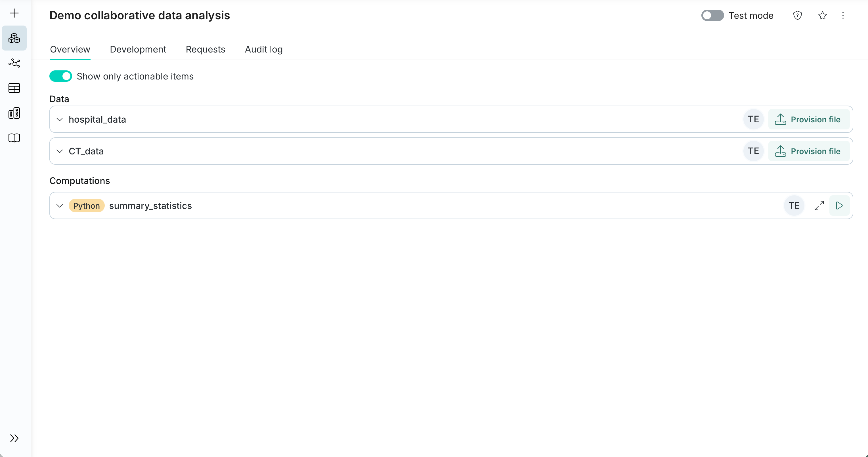Run the summary_statistics computation
The width and height of the screenshot is (868, 457).
tap(839, 206)
